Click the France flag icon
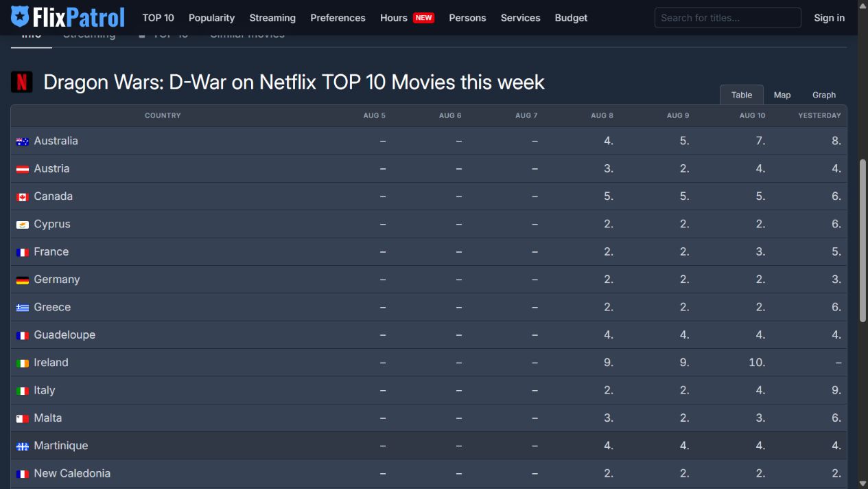This screenshot has height=489, width=868. (x=23, y=252)
